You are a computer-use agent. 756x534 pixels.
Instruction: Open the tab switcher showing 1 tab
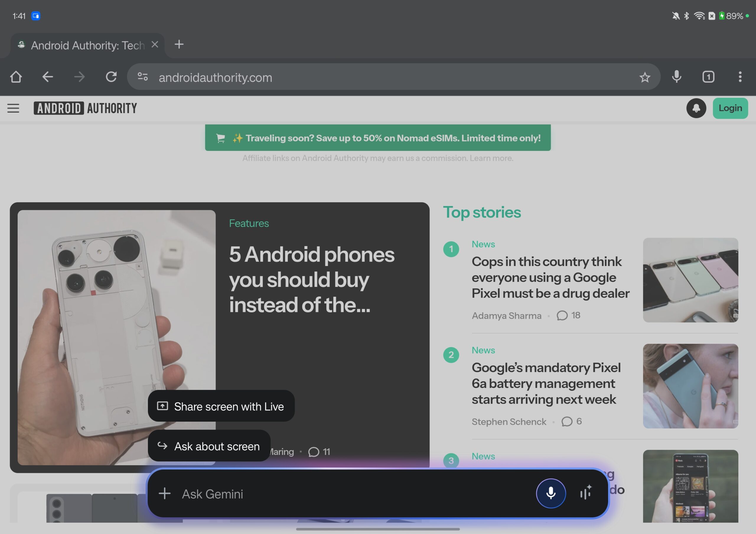(x=708, y=77)
